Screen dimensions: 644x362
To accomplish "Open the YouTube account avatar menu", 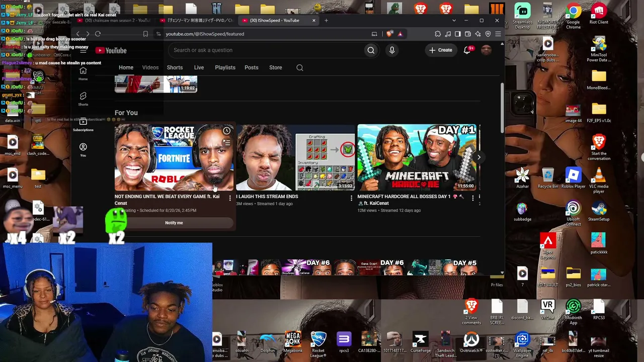I will 486,50.
